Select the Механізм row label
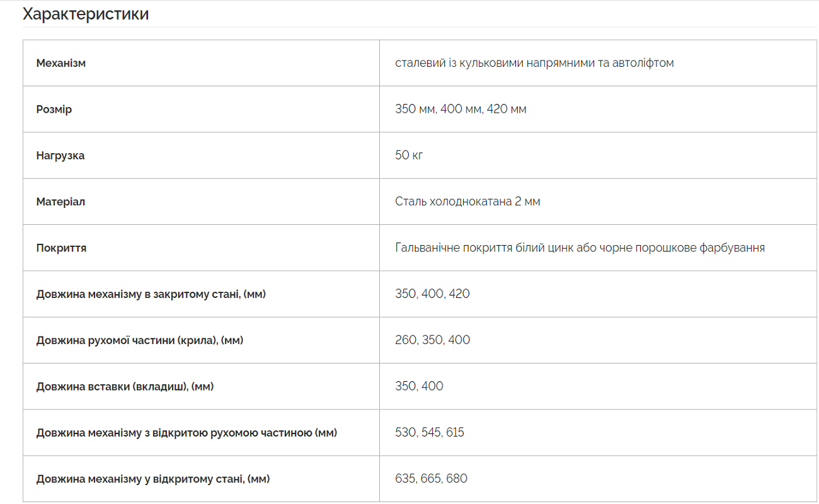 click(61, 63)
